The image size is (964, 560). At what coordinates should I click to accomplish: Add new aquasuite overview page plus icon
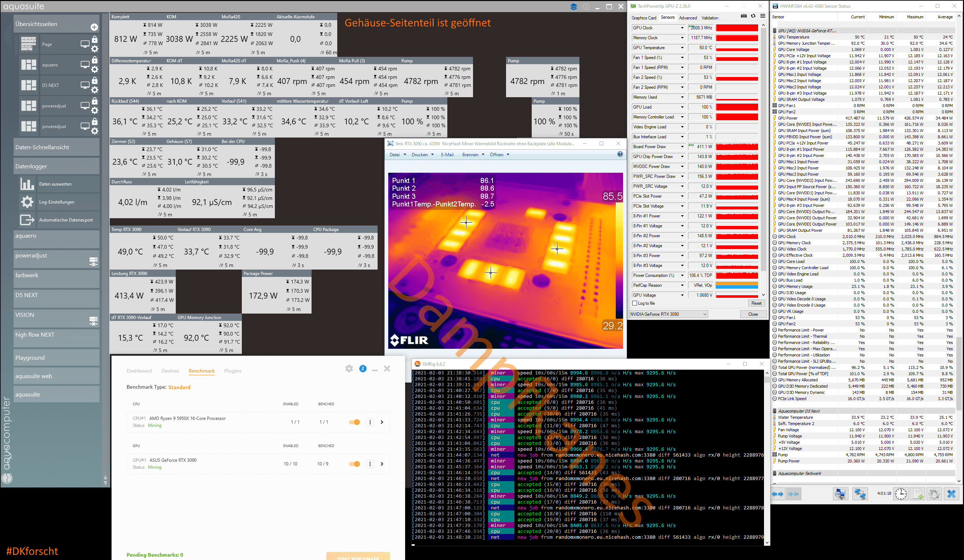94,27
